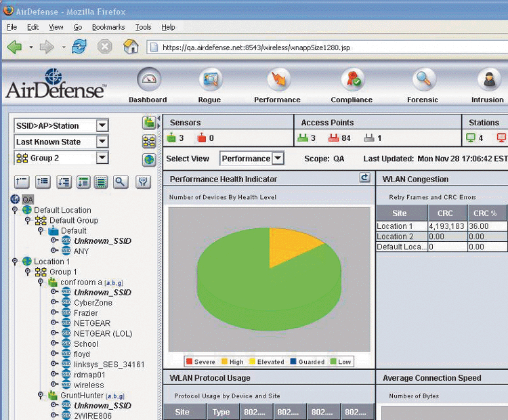508x420 pixels.
Task: Expand the CyberZone SSID node
Action: [x=54, y=302]
